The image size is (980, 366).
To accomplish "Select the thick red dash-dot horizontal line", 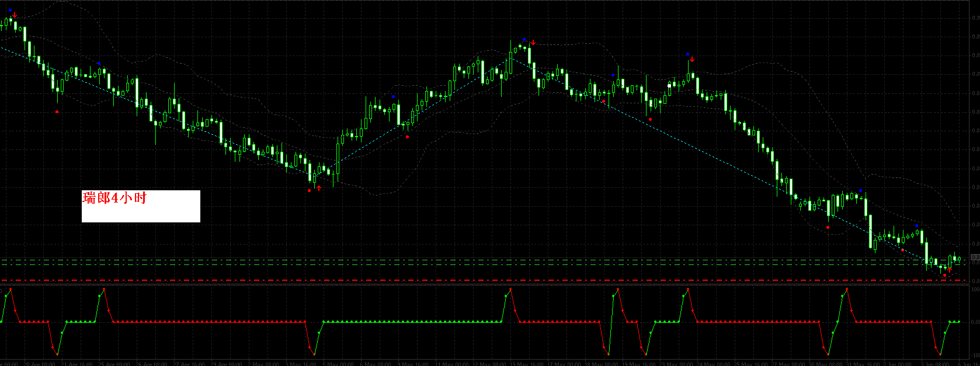I will click(484, 280).
